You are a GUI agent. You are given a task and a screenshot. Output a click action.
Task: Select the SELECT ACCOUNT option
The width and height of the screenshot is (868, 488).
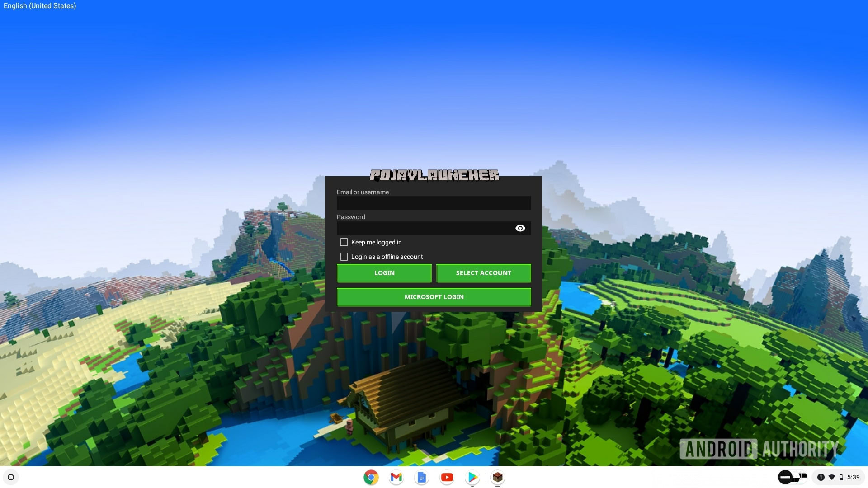[483, 273]
